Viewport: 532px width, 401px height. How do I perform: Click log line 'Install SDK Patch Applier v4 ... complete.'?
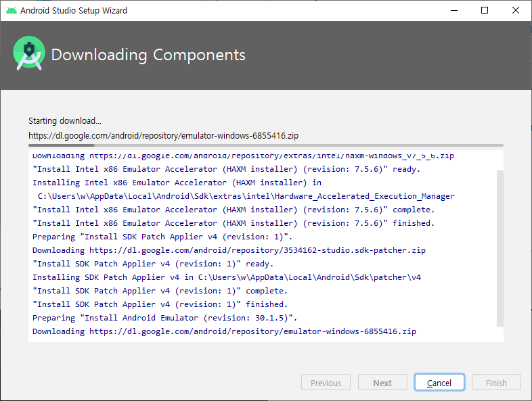click(160, 291)
